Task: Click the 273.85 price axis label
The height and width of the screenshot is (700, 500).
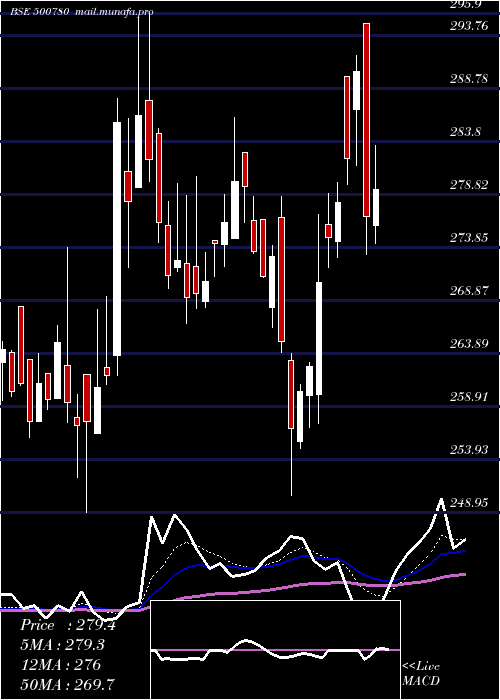Action: click(469, 238)
